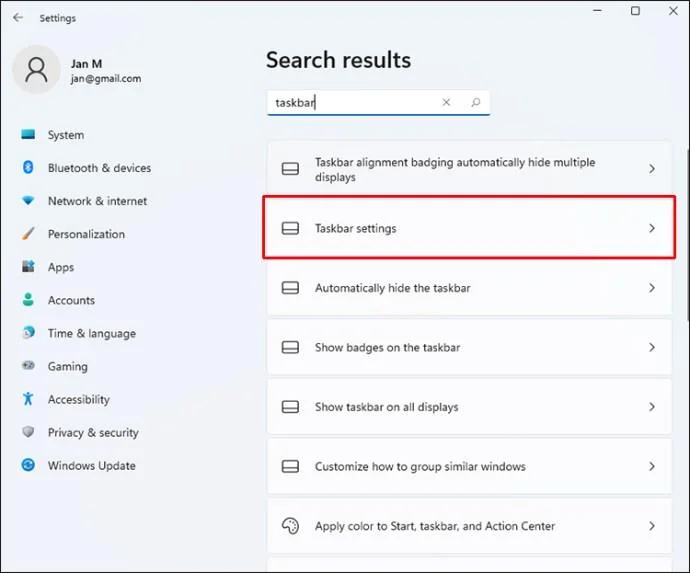
Task: Clear the search box with X
Action: coord(446,102)
